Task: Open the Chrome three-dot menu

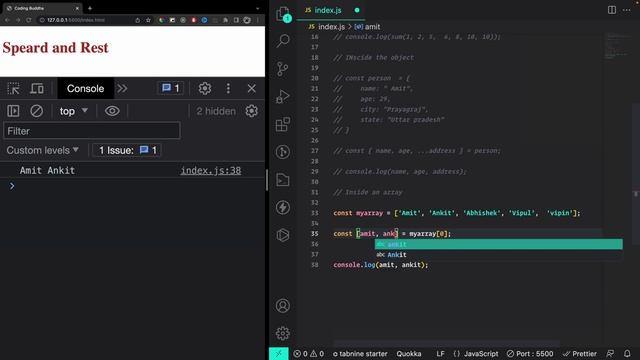Action: point(258,20)
